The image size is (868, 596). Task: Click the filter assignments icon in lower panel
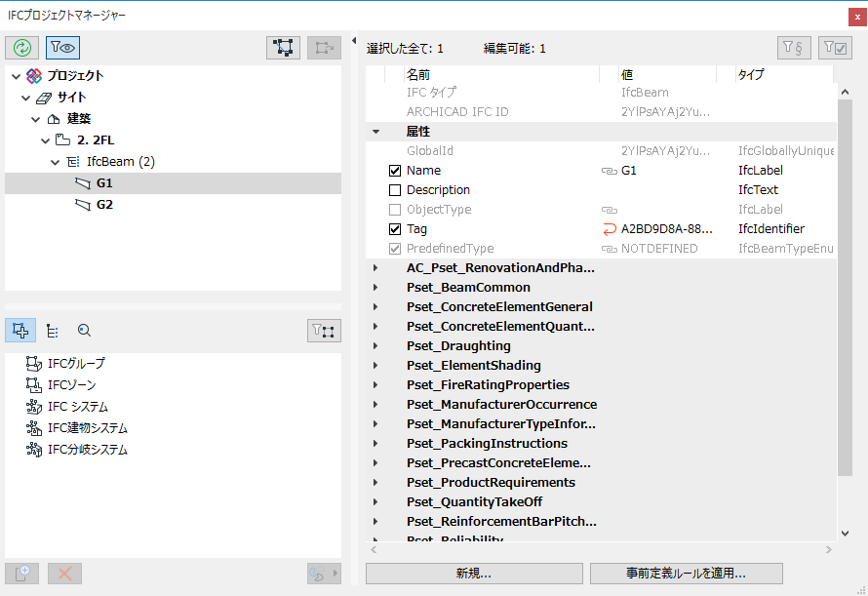[324, 331]
